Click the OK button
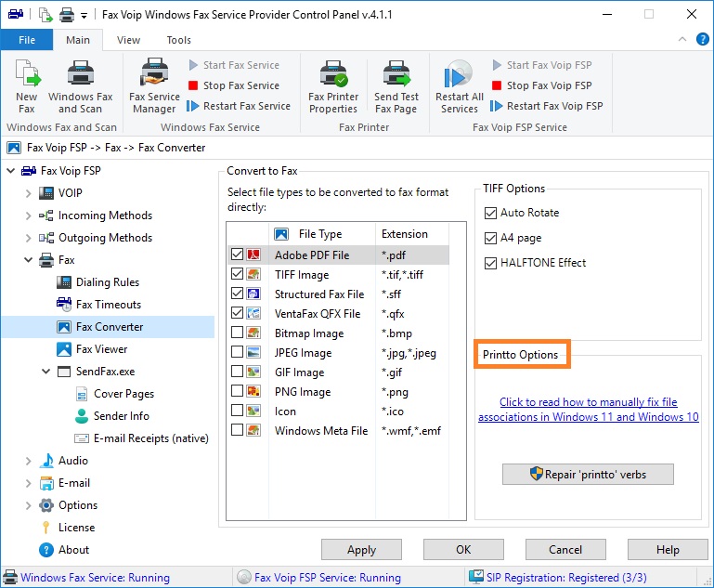The width and height of the screenshot is (714, 588). 463,550
